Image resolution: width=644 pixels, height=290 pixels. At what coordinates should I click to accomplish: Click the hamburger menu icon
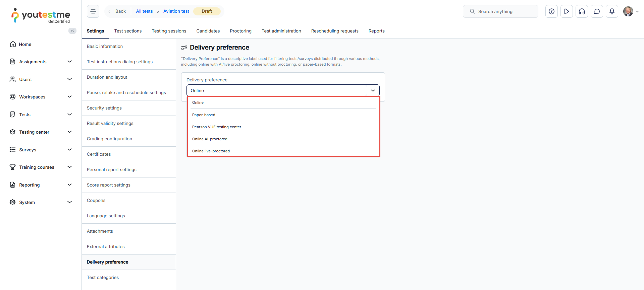click(93, 11)
